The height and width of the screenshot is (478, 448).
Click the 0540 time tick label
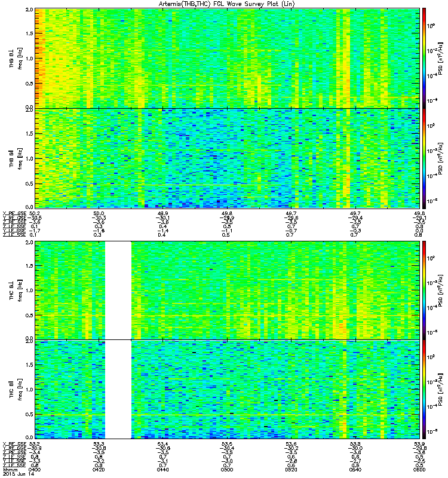tap(355, 470)
